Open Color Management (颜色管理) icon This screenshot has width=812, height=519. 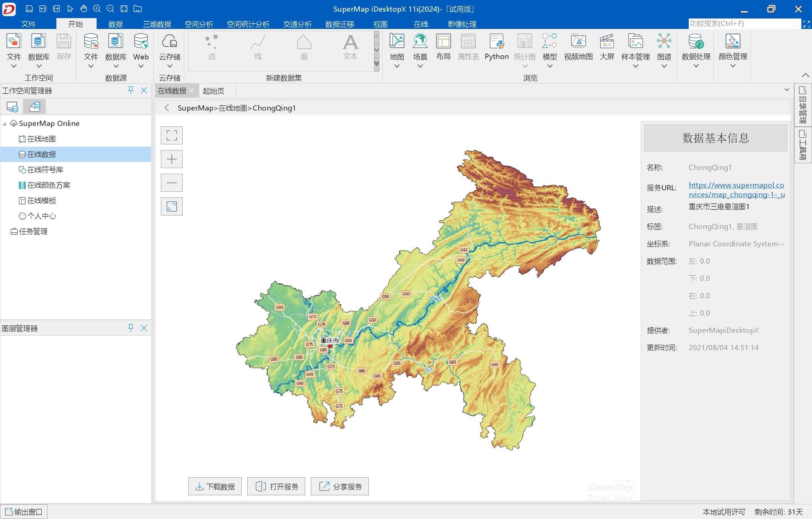733,41
